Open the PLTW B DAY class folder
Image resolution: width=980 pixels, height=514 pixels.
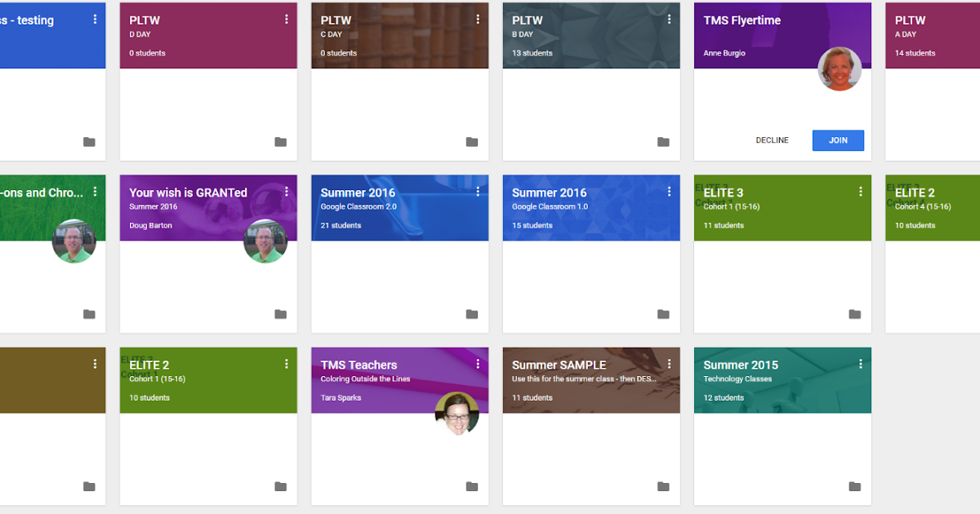tap(663, 141)
